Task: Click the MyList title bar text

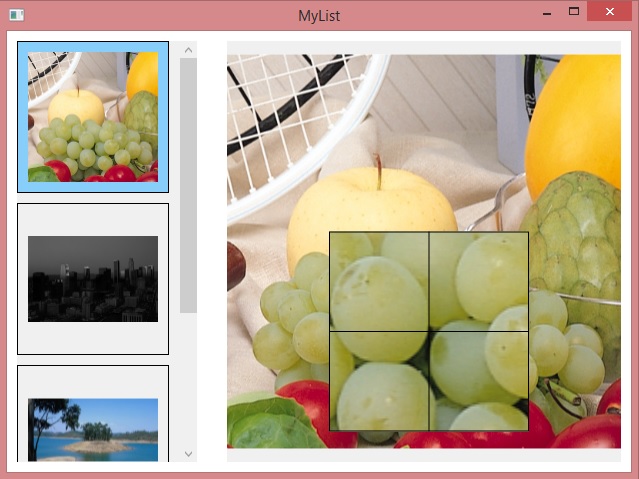Action: [x=319, y=16]
